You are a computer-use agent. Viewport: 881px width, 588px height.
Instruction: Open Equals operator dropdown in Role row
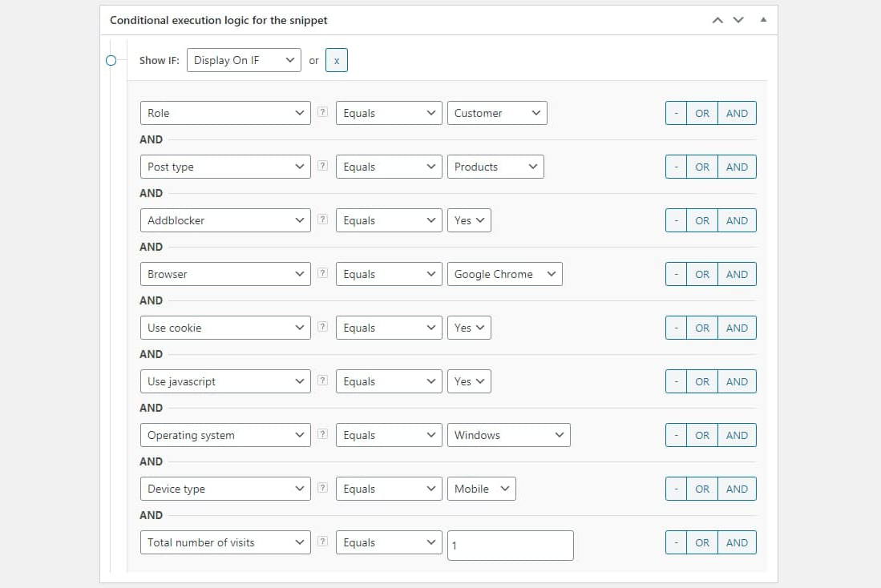click(389, 113)
